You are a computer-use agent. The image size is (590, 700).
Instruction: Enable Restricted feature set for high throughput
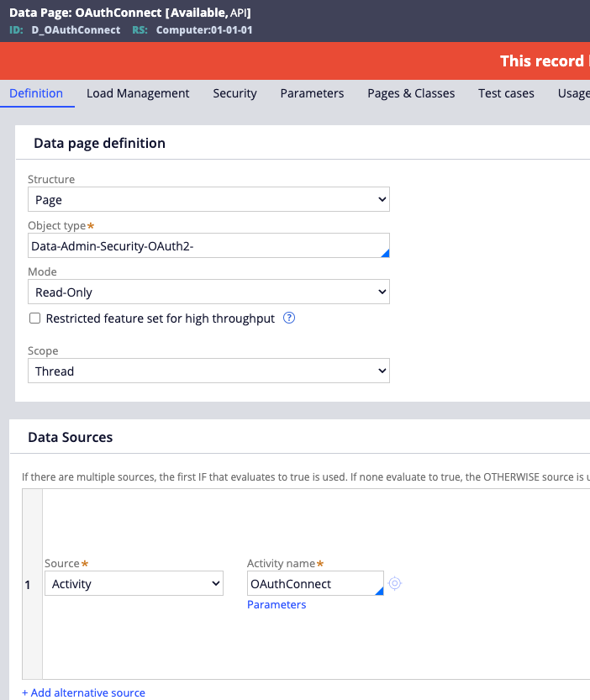35,318
